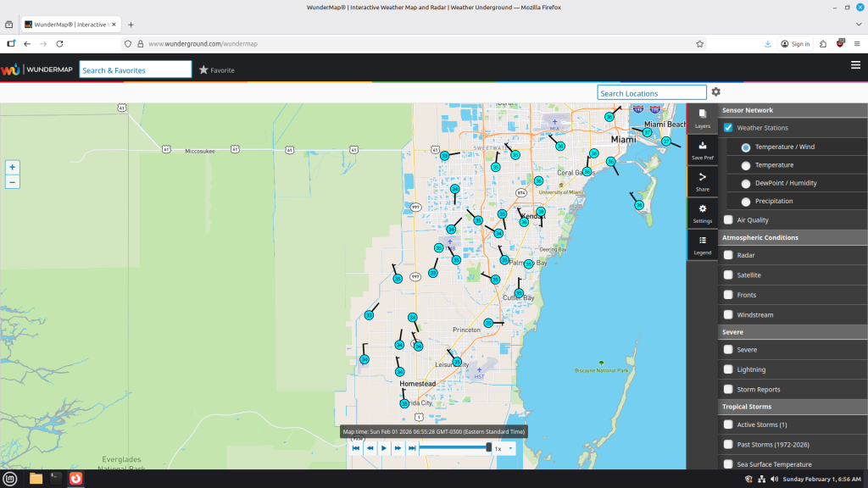868x488 pixels.
Task: Play the map animation
Action: (384, 449)
